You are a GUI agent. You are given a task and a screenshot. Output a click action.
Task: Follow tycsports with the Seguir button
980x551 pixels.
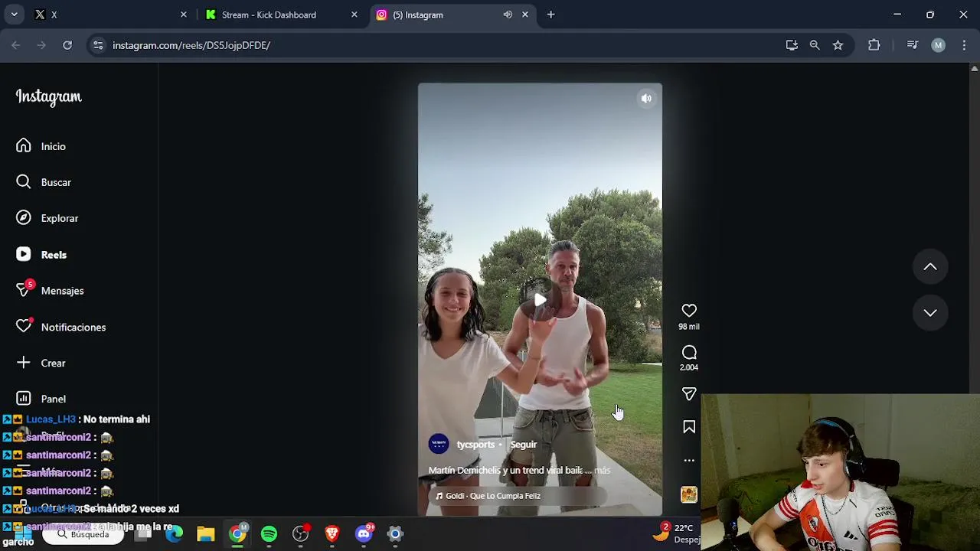524,445
